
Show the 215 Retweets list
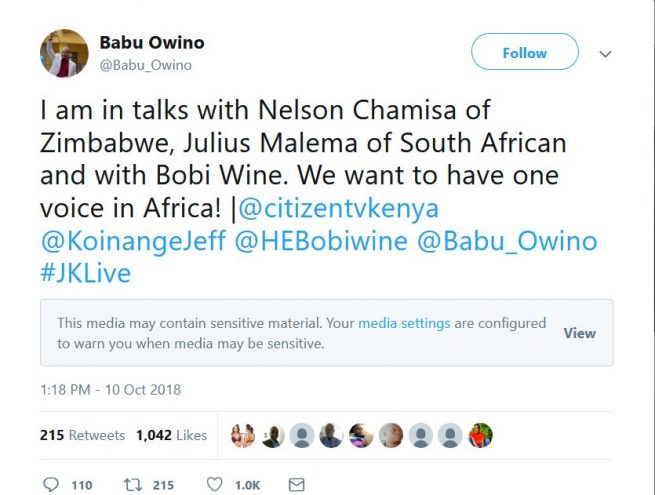[x=82, y=435]
